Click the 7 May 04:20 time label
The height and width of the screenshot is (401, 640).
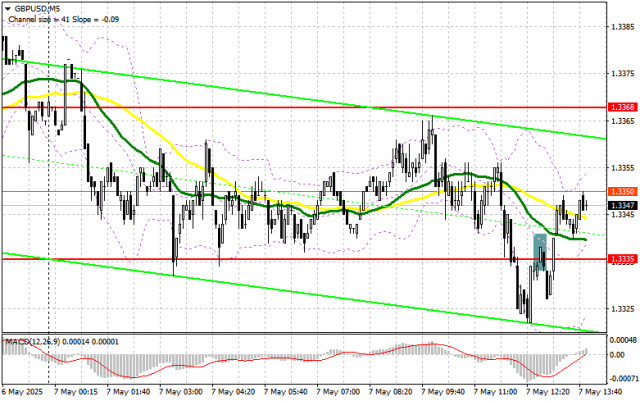coord(233,392)
